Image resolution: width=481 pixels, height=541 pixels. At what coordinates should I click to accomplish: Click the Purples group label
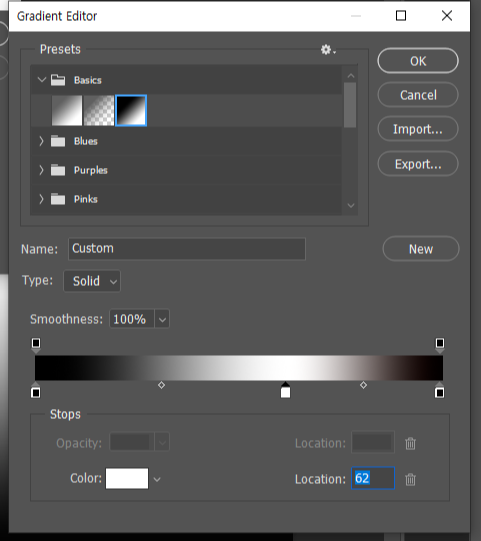[91, 170]
